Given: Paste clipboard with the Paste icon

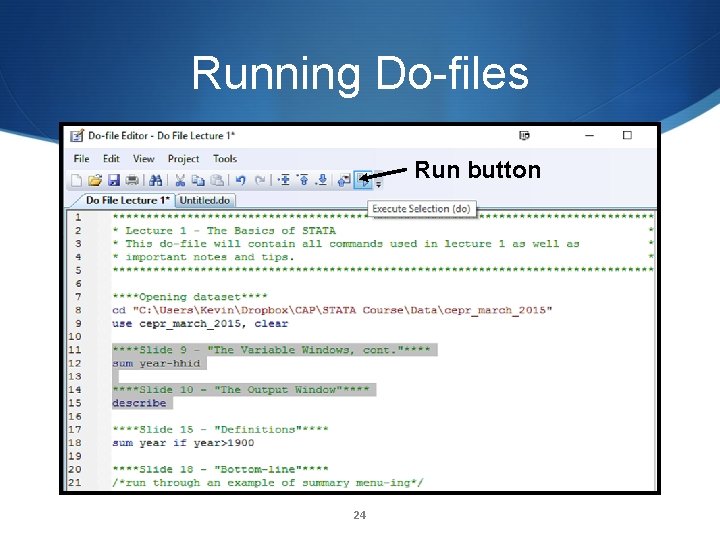Looking at the screenshot, I should pos(217,180).
